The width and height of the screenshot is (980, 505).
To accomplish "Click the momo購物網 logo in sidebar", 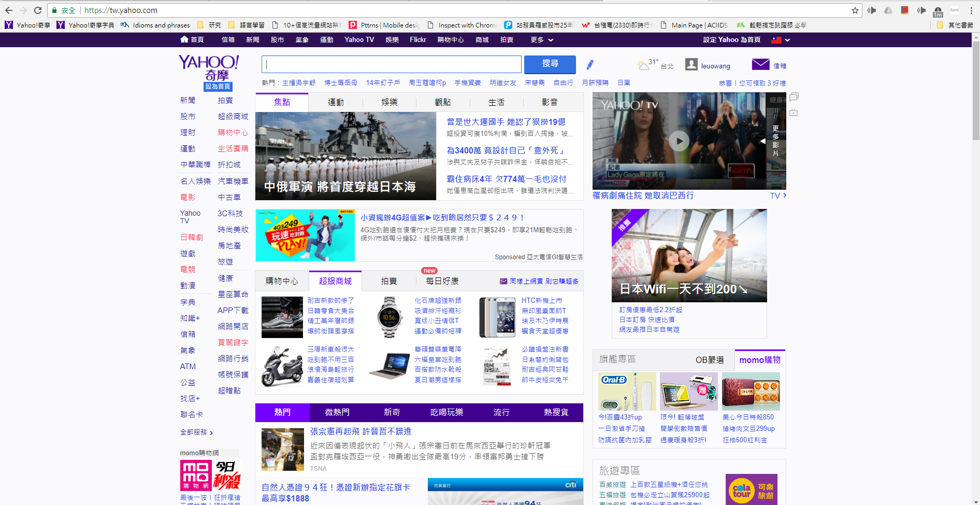I will [x=195, y=475].
